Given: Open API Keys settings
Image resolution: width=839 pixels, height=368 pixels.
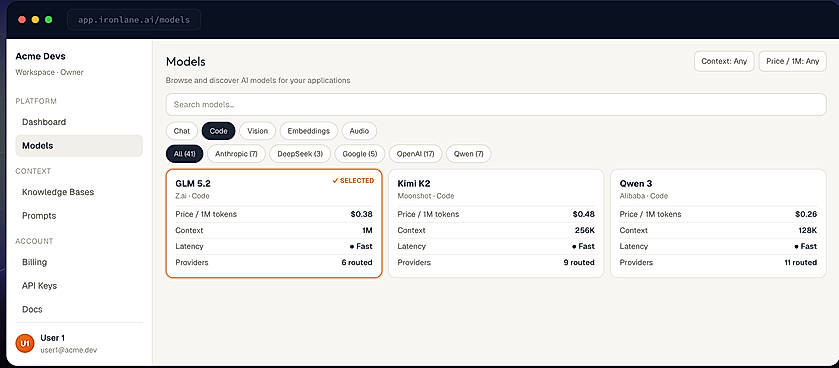Looking at the screenshot, I should tap(79, 286).
